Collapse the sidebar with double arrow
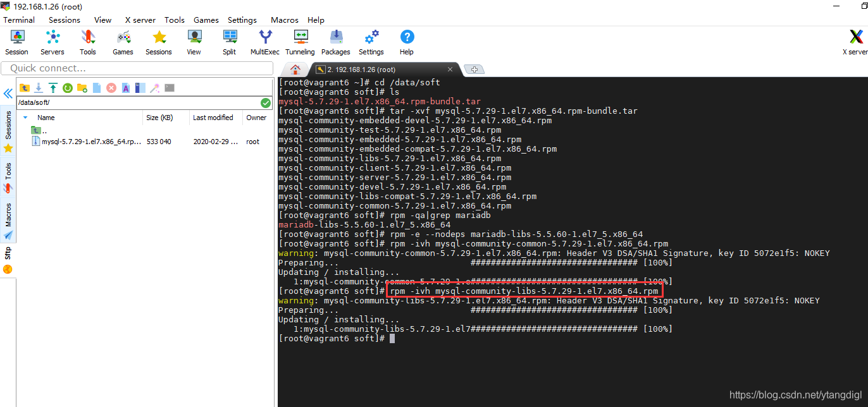 tap(8, 94)
